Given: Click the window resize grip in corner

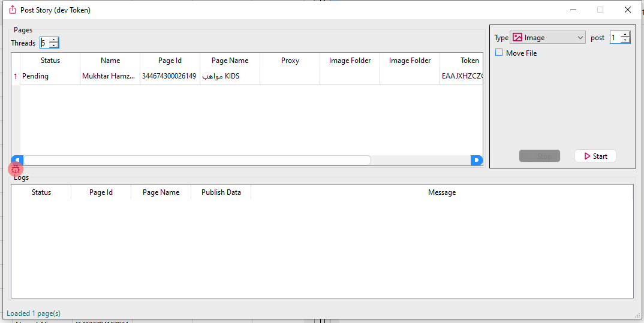Looking at the screenshot, I should pos(637,315).
